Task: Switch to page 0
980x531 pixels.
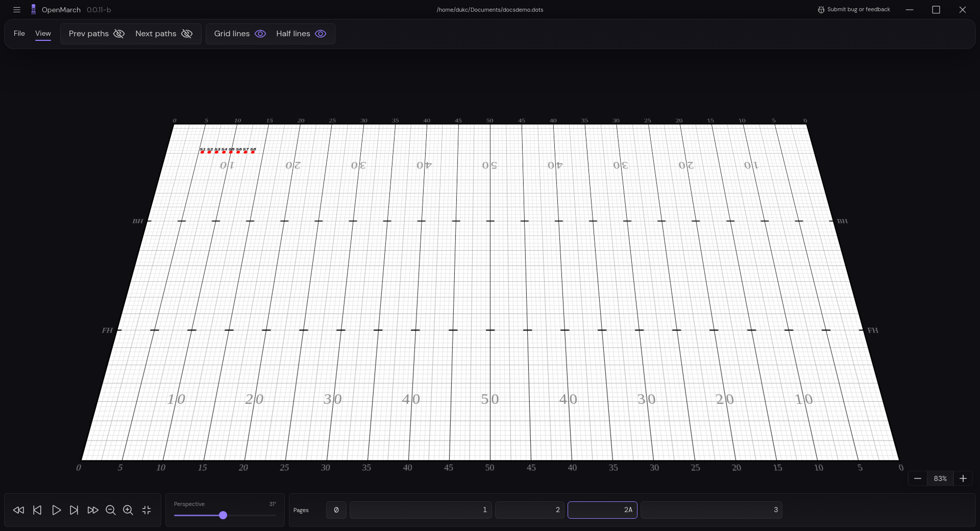Action: click(x=336, y=510)
